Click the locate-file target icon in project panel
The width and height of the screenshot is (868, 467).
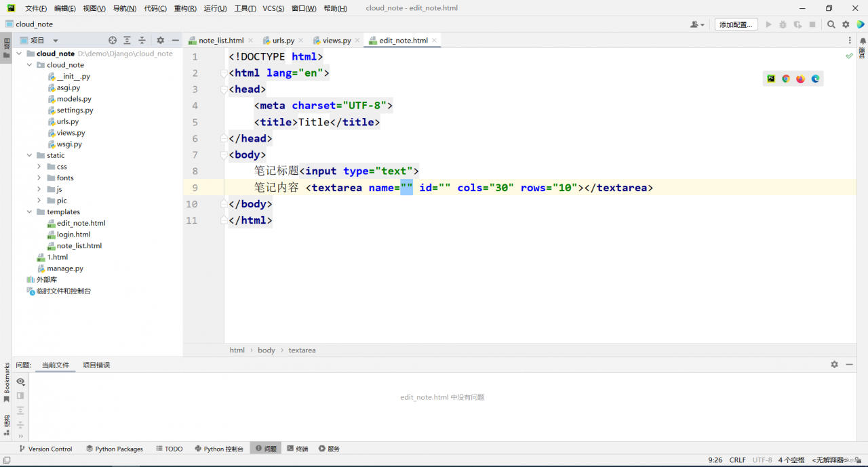coord(113,41)
